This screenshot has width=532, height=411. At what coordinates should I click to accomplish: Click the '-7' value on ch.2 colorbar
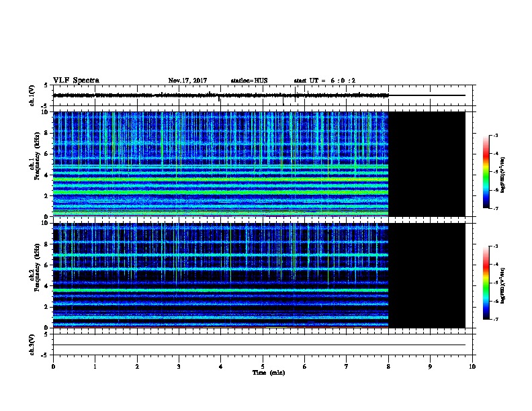pyautogui.click(x=495, y=319)
